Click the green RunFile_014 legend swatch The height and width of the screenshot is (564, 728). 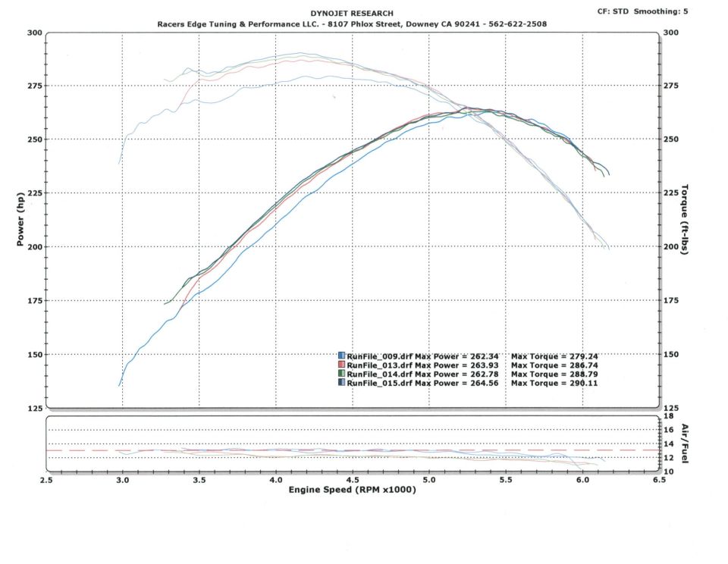pyautogui.click(x=342, y=374)
